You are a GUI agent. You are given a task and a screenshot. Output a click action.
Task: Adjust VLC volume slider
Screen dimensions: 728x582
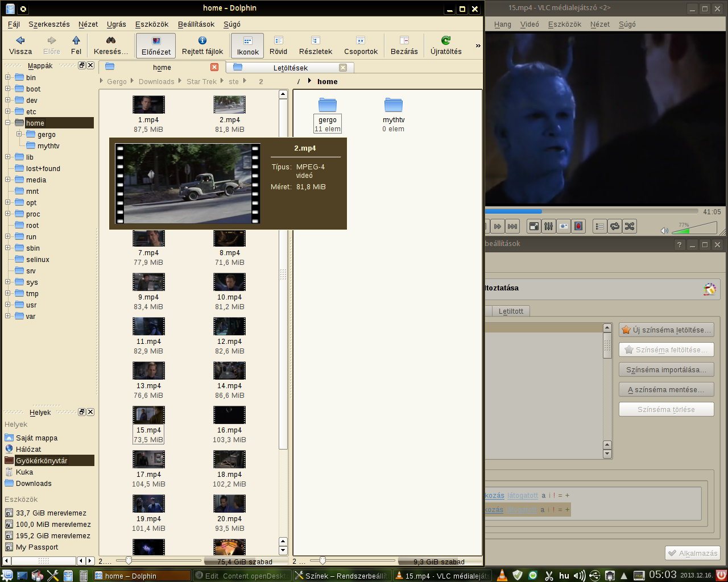(x=694, y=228)
